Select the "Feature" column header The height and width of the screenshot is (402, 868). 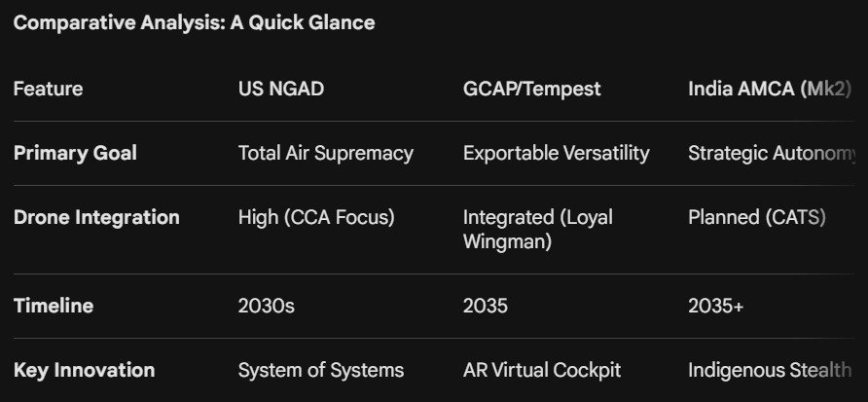(48, 90)
